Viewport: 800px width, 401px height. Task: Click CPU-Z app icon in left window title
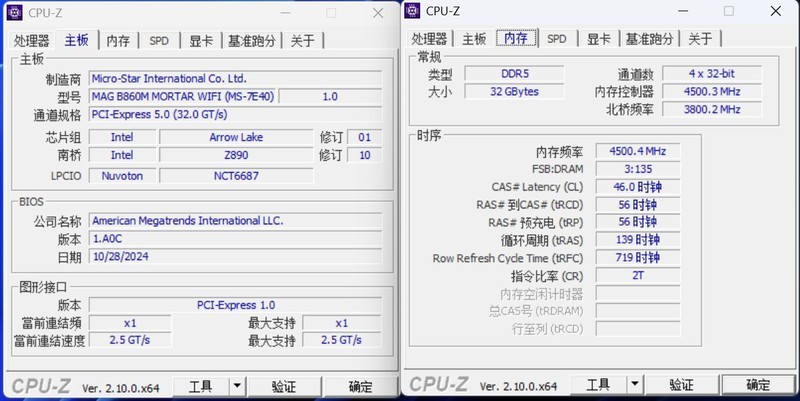click(14, 13)
